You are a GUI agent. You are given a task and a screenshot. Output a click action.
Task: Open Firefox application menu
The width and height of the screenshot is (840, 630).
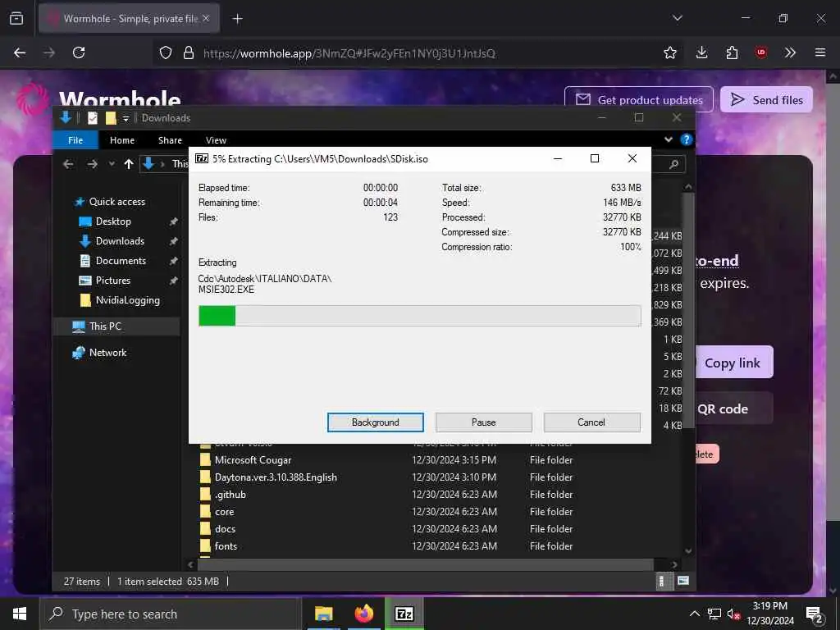[819, 52]
